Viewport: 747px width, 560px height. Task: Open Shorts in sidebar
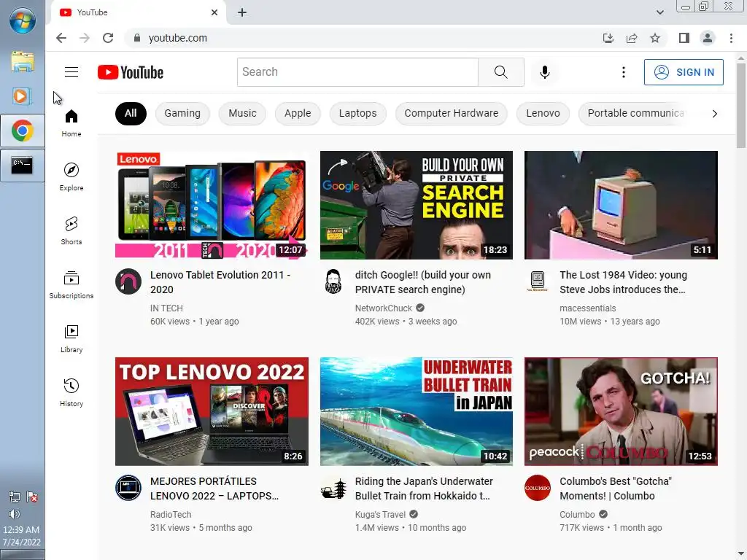71,231
